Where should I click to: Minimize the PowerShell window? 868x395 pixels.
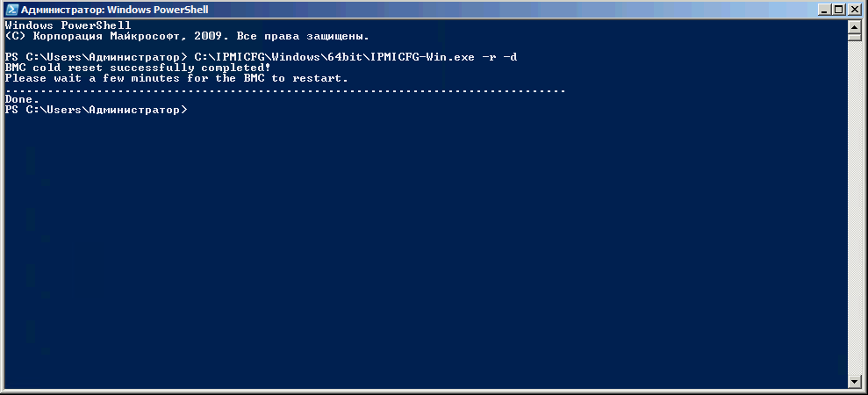click(825, 9)
